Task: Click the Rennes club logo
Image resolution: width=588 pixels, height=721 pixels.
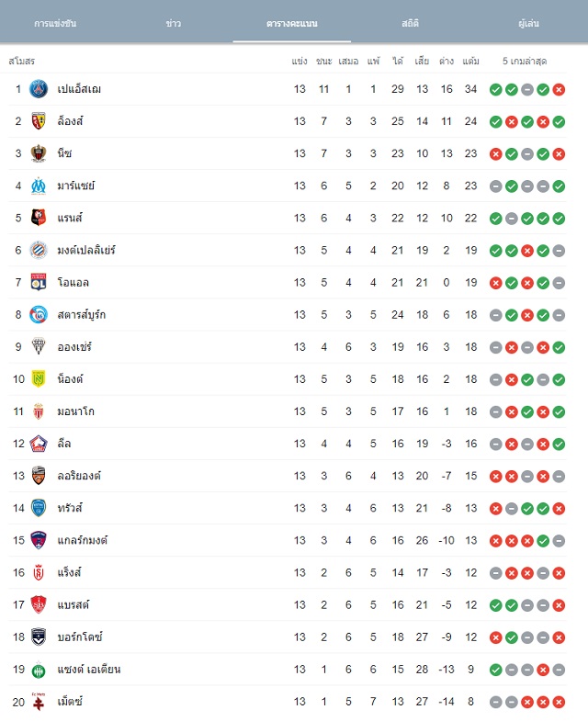Action: 39,218
